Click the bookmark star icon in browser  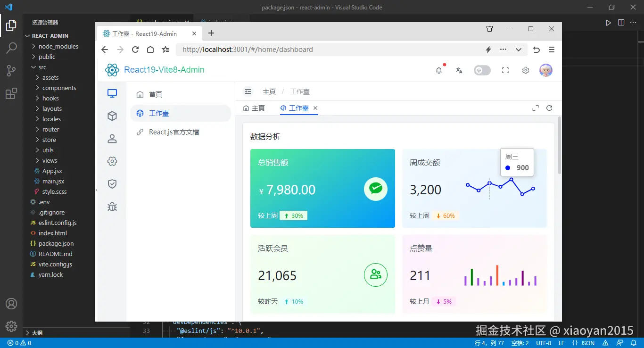coord(165,50)
